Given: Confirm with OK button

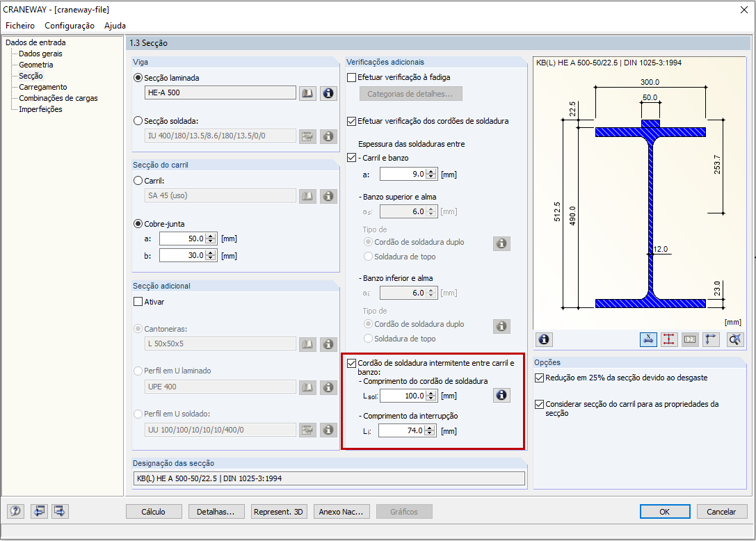Looking at the screenshot, I should tap(665, 512).
